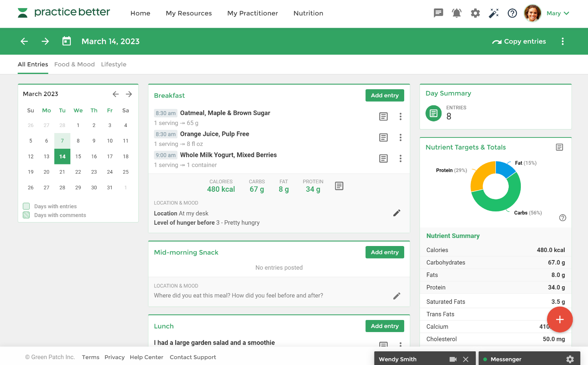
Task: Start video call with Wendy Smith
Action: click(453, 359)
